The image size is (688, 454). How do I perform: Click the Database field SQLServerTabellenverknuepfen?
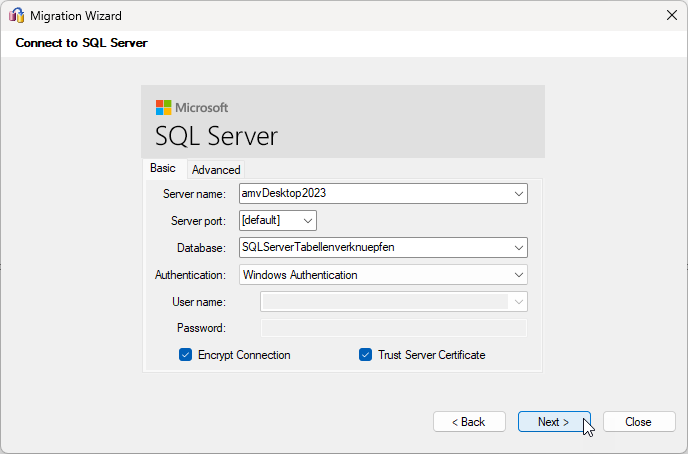point(383,247)
